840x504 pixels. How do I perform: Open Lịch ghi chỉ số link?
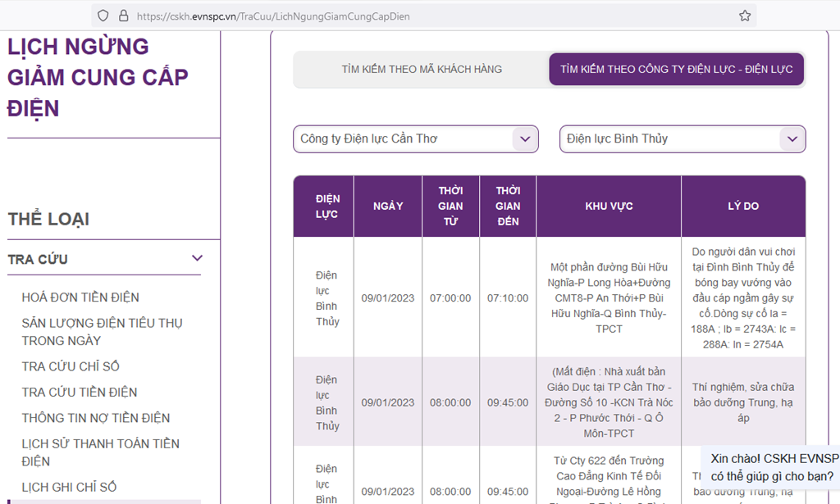tap(69, 487)
